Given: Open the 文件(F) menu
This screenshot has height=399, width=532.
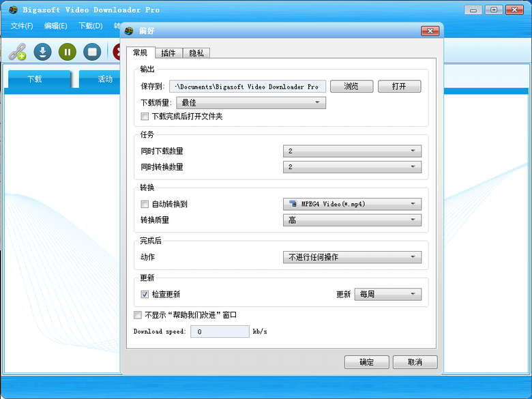Looking at the screenshot, I should (22, 26).
